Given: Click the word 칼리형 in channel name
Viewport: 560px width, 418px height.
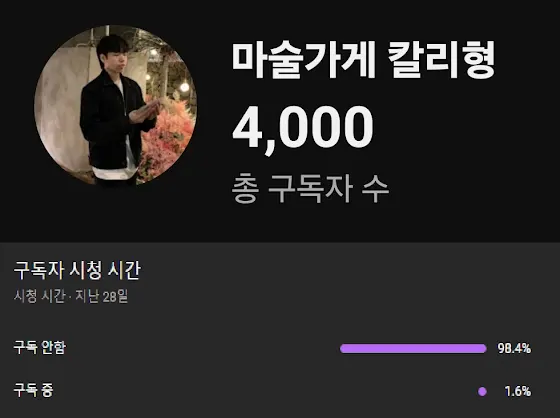Looking at the screenshot, I should [441, 60].
